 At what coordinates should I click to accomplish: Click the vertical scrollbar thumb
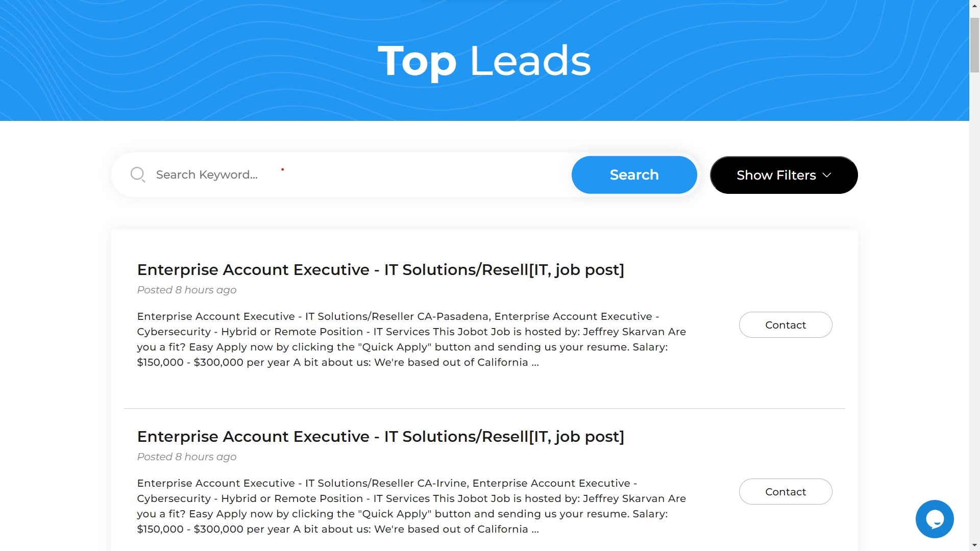(974, 45)
